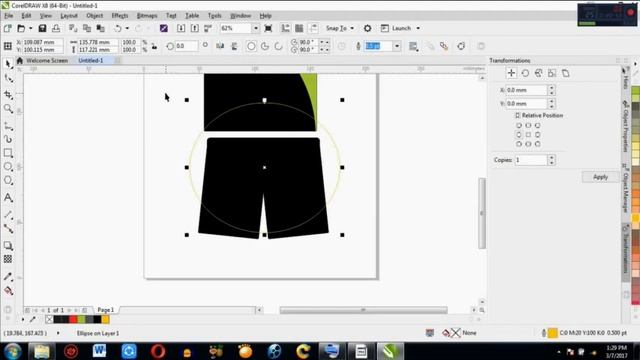Click the Save icon
Viewport: 640px width, 360px height.
coord(42,28)
